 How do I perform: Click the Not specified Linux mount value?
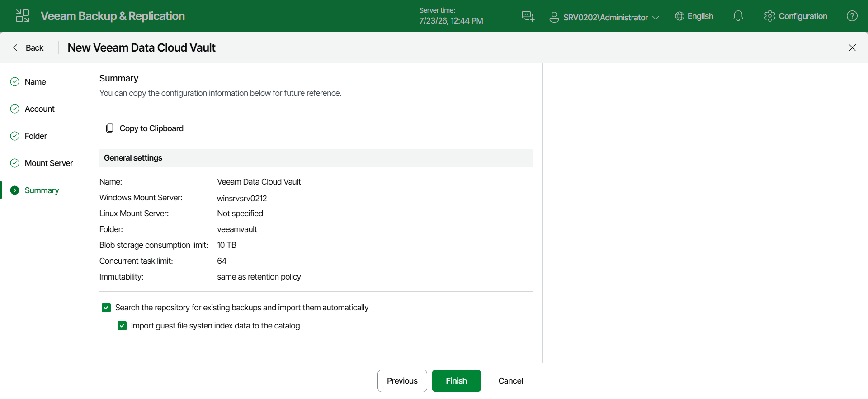tap(240, 214)
